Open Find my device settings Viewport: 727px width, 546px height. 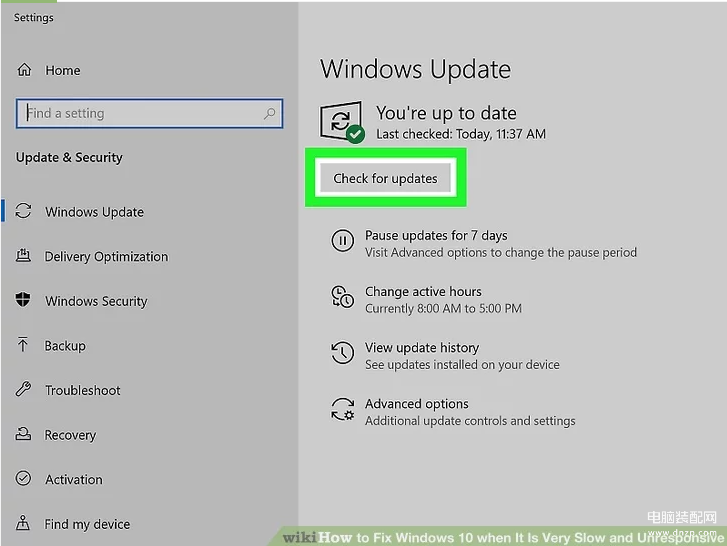pyautogui.click(x=87, y=524)
